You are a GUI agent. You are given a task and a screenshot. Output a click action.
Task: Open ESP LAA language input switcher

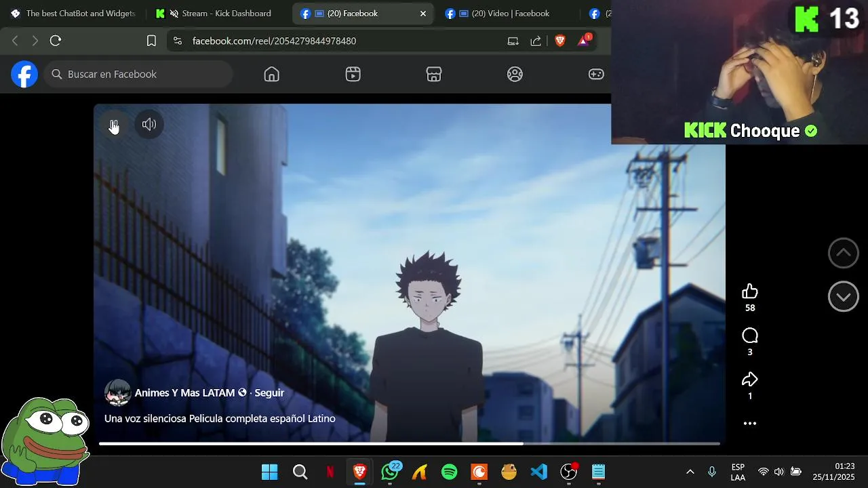[738, 472]
